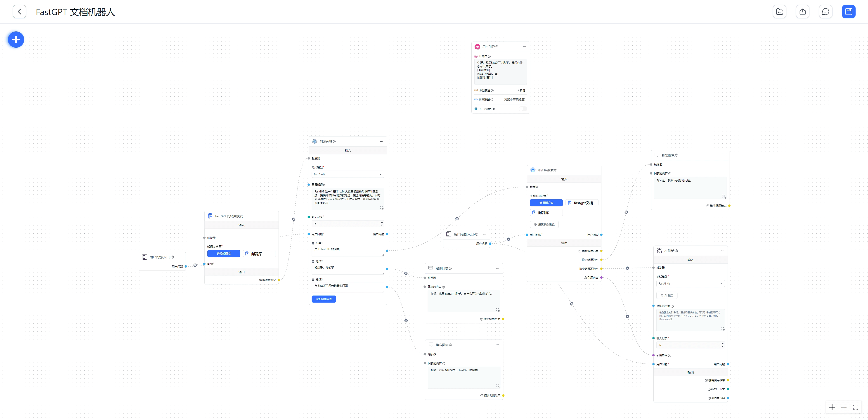Expand the 背景知识 text editor
This screenshot has height=420, width=868.
click(x=381, y=207)
